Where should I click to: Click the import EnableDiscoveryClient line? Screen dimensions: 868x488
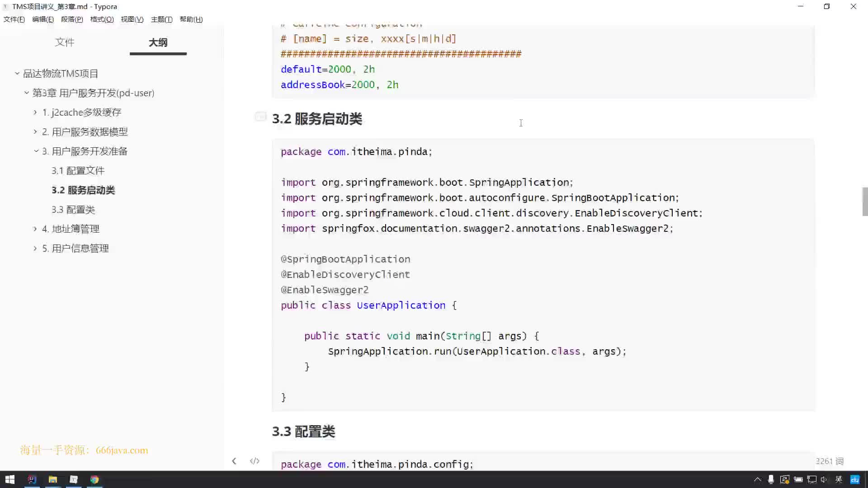point(492,213)
